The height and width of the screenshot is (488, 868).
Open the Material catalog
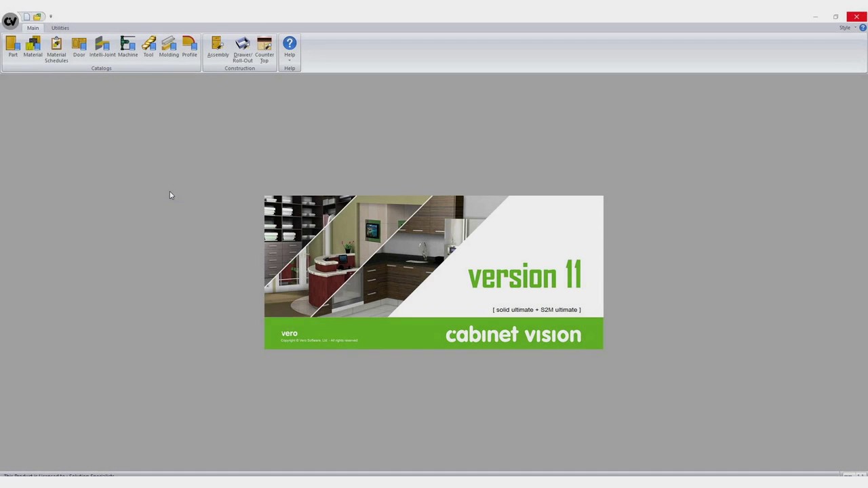pyautogui.click(x=33, y=47)
